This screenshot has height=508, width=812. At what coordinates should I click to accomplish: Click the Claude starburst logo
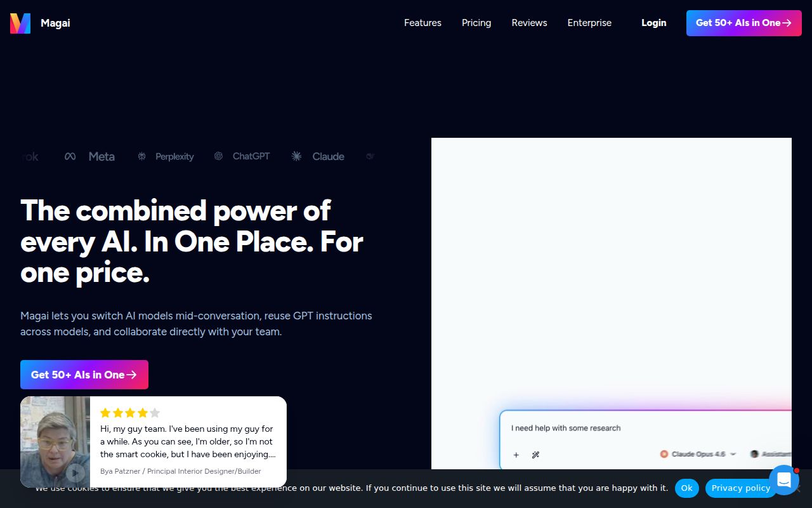[x=296, y=156]
